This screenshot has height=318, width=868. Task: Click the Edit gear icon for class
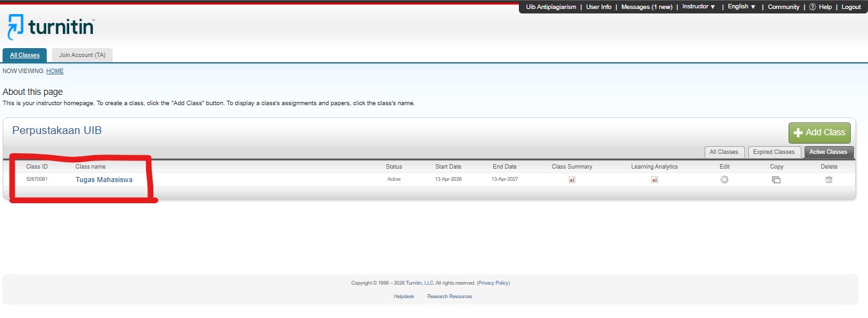(725, 180)
